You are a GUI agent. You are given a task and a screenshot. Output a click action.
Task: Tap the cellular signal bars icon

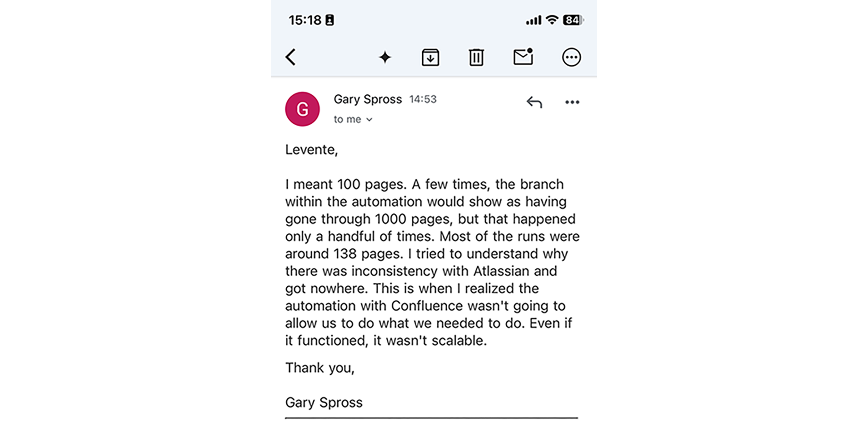[x=534, y=20]
